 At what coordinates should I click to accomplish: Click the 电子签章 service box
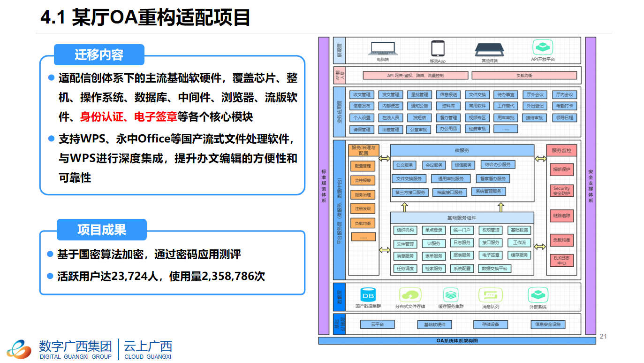click(x=491, y=255)
